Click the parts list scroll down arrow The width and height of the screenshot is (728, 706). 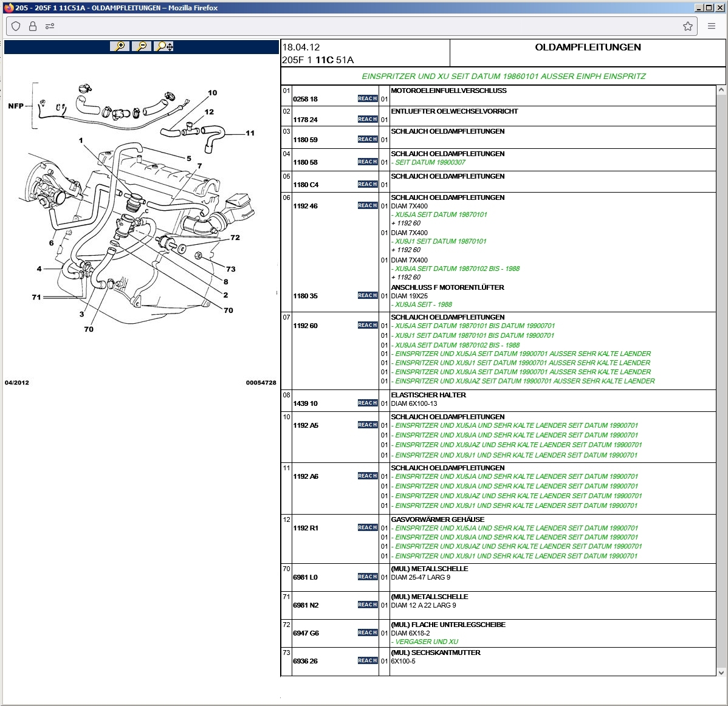[721, 672]
